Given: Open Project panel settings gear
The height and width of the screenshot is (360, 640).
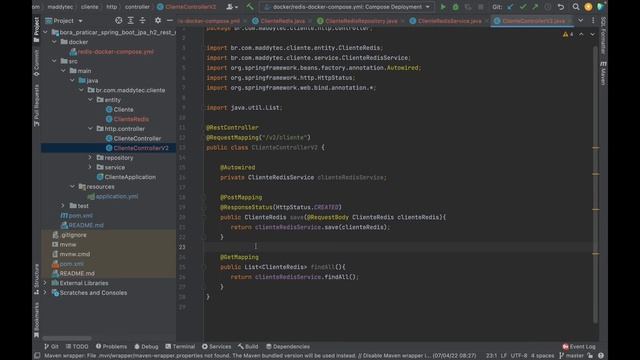Looking at the screenshot, I should point(158,20).
